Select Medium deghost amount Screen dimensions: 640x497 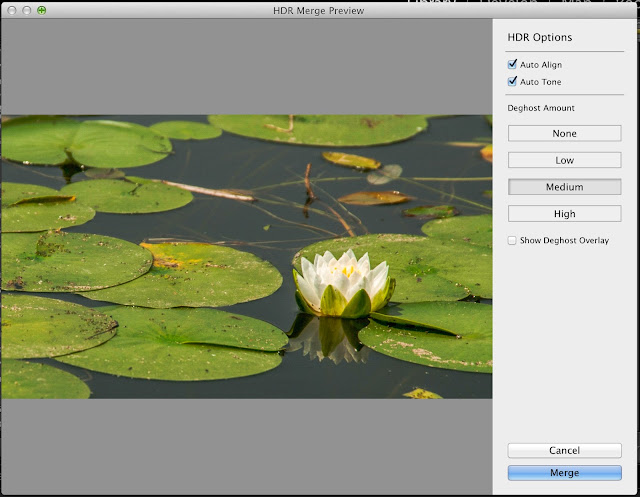click(x=564, y=187)
